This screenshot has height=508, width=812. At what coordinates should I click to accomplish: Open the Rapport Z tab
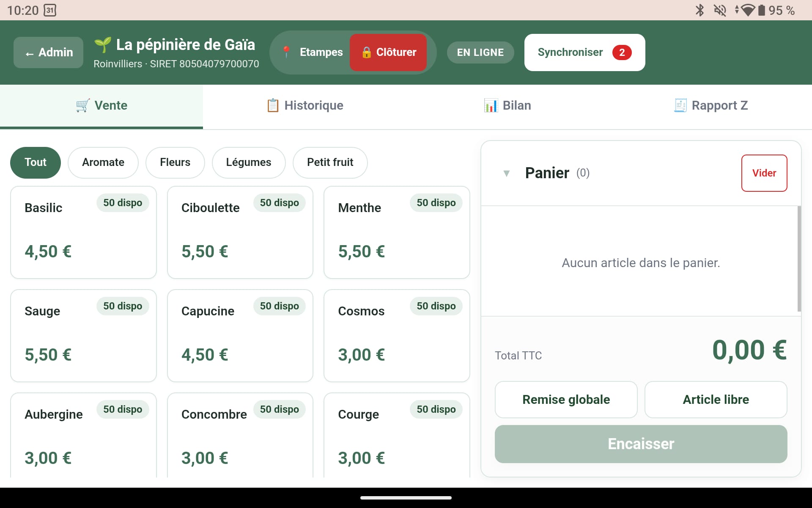pyautogui.click(x=710, y=106)
